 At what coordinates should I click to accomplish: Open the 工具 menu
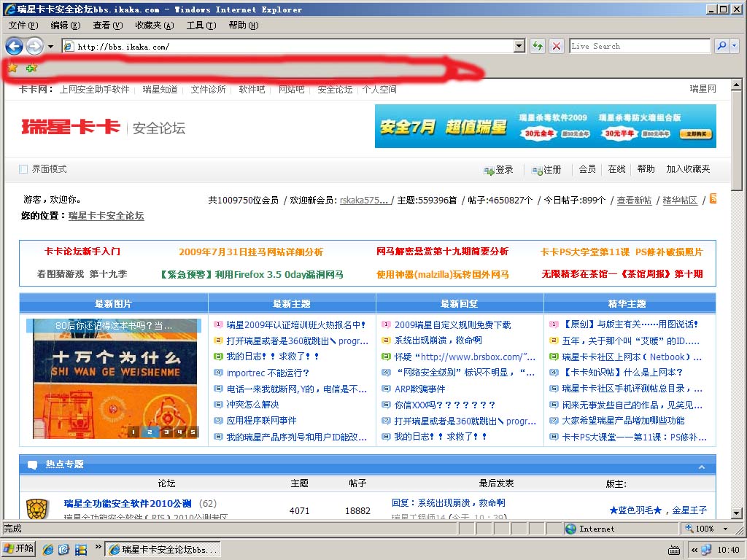[x=201, y=26]
